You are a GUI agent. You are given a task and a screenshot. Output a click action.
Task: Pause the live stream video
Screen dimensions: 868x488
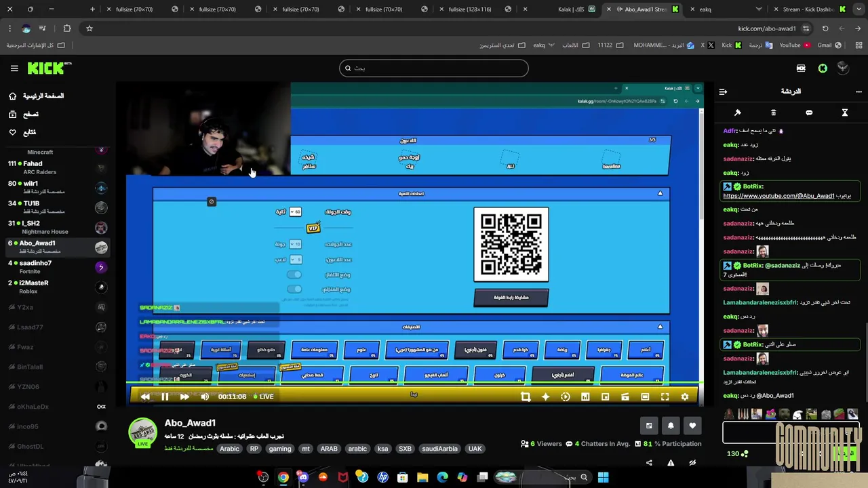165,396
